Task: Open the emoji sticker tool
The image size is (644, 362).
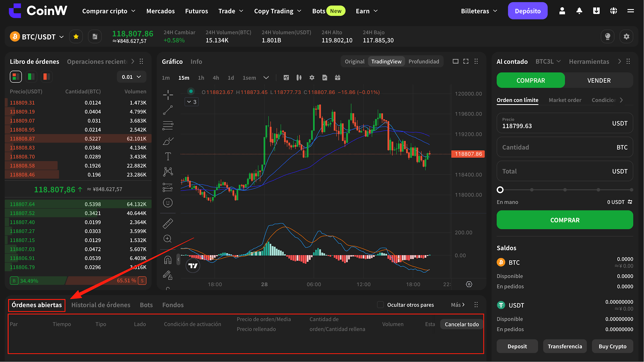Action: click(168, 203)
